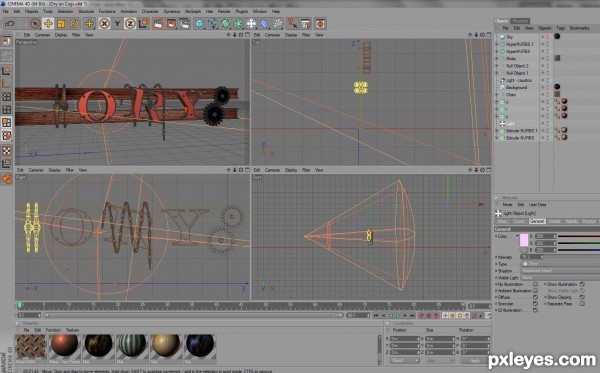Open the light Type dropdown

tap(560, 264)
